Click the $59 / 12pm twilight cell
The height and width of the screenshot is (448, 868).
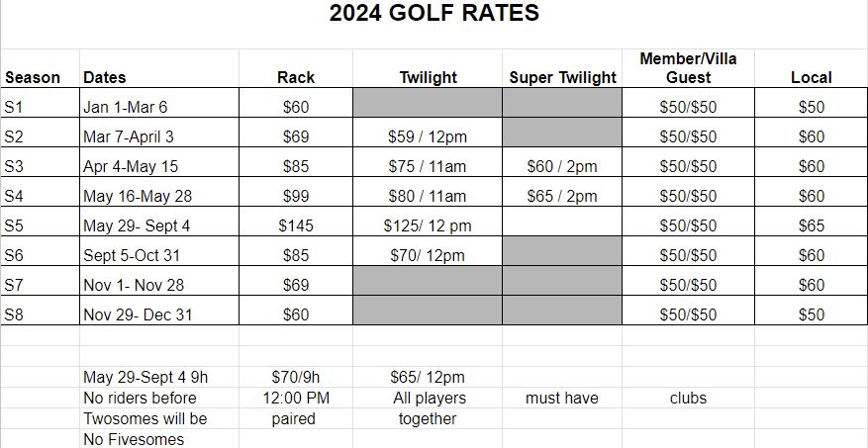point(427,136)
